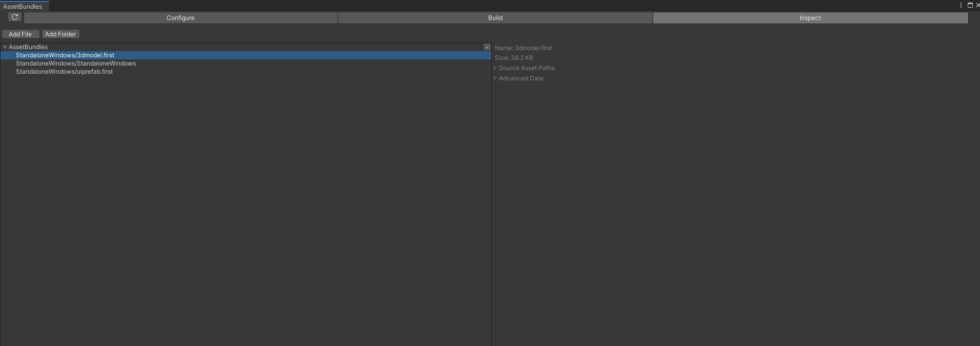
Task: Open the window options kebab menu
Action: click(x=961, y=5)
